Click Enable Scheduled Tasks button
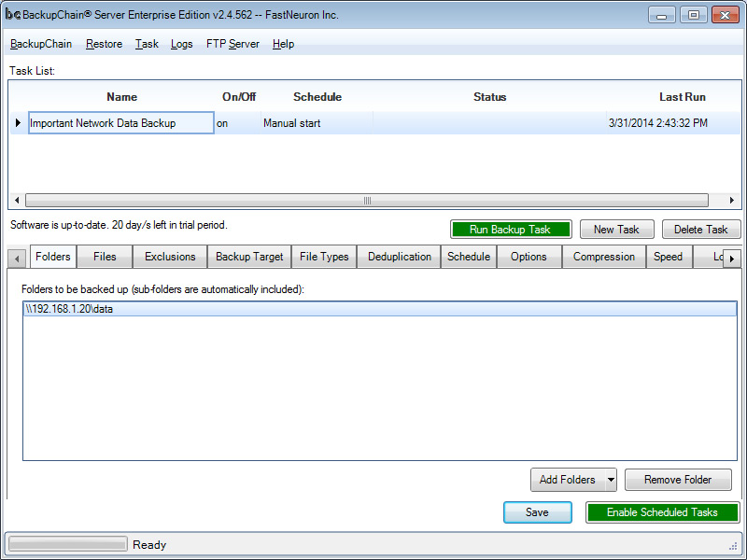 click(662, 512)
